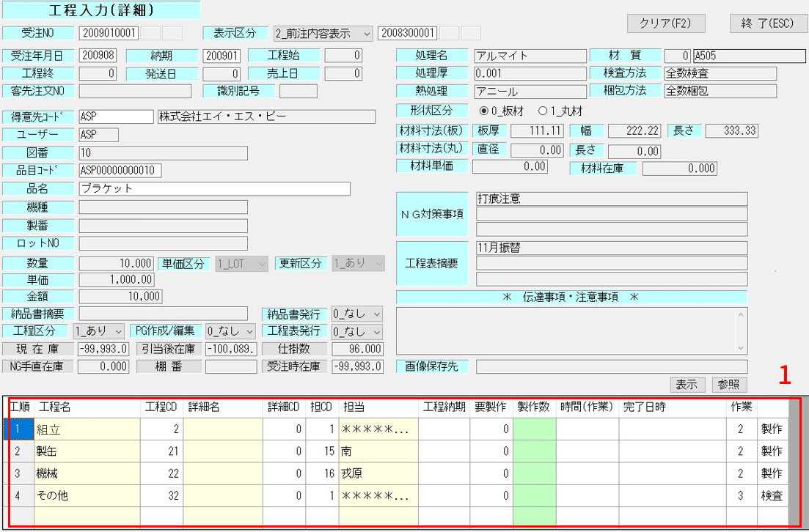This screenshot has width=809, height=532.
Task: Click the 発送日 field
Action: click(222, 74)
